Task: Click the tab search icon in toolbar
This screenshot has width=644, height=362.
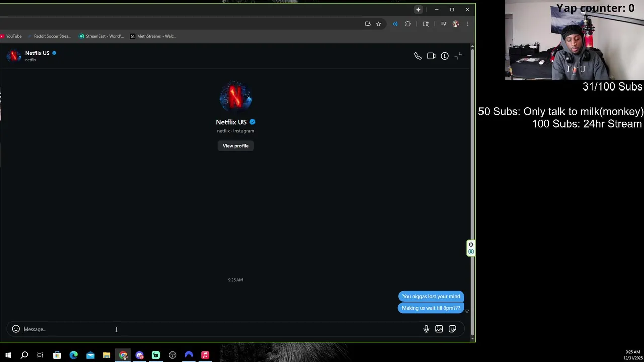Action: 426,24
